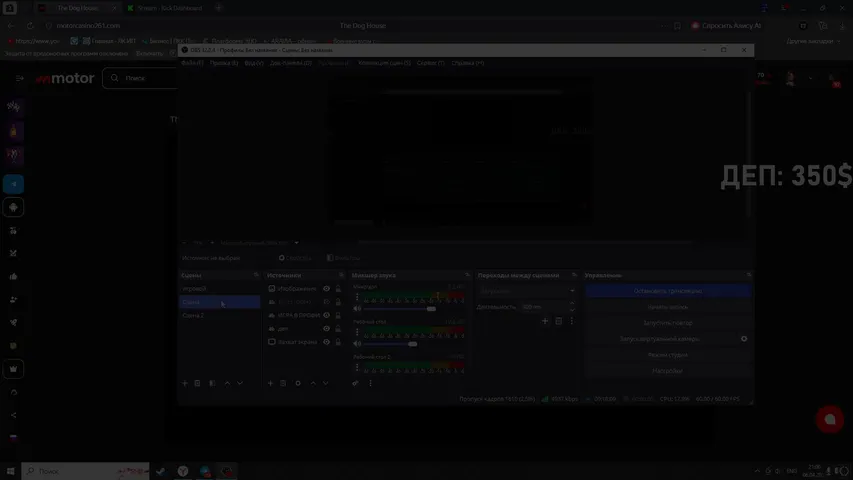Add a new scene with plus icon
The width and height of the screenshot is (853, 480).
pos(185,383)
